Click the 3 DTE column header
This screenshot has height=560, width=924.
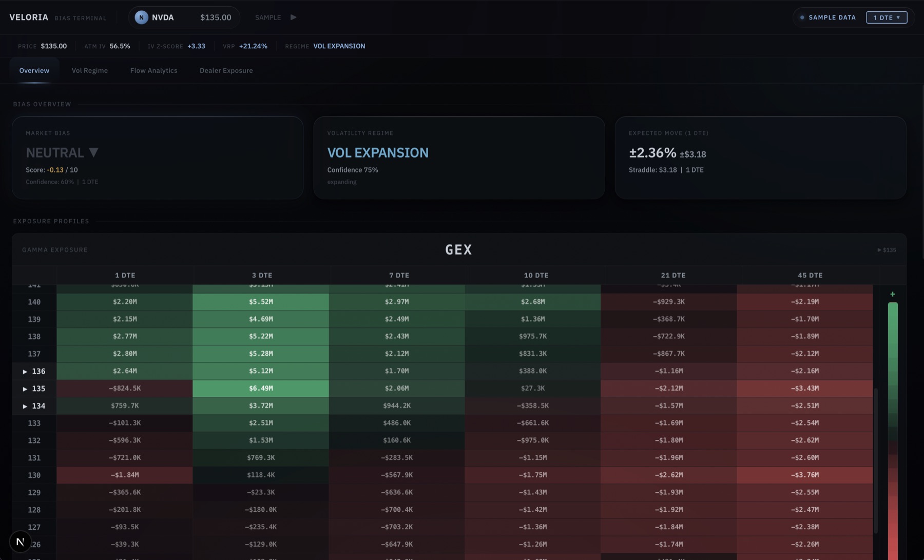tap(262, 275)
